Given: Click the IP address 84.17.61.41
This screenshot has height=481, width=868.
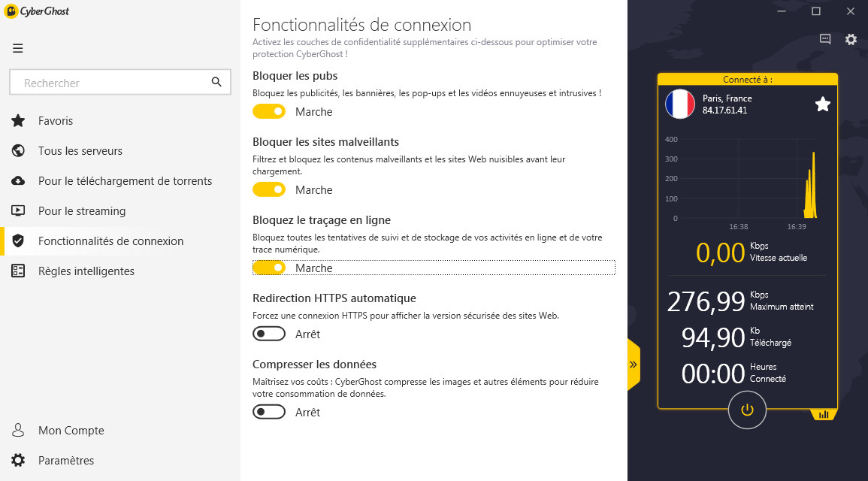Looking at the screenshot, I should (724, 110).
